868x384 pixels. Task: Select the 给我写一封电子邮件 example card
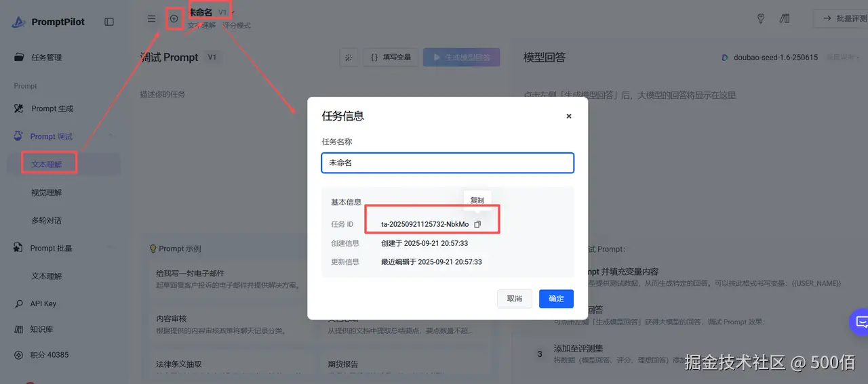click(x=227, y=279)
